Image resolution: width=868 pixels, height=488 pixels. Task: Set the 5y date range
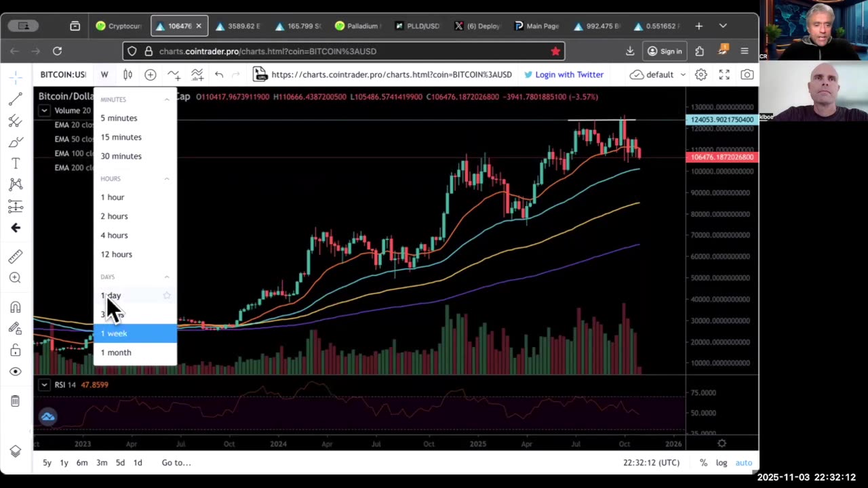coord(47,462)
